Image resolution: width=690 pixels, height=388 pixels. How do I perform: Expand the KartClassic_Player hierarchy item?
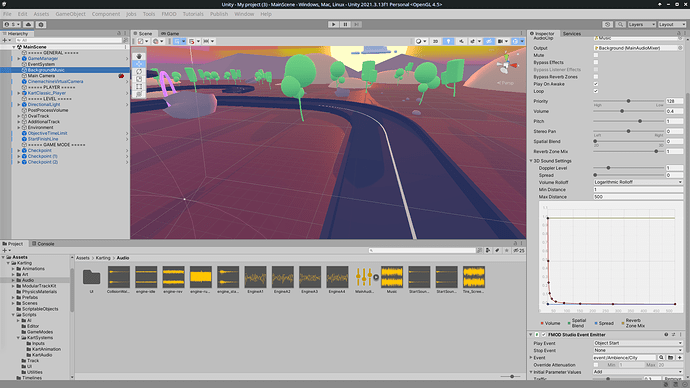pyautogui.click(x=18, y=93)
